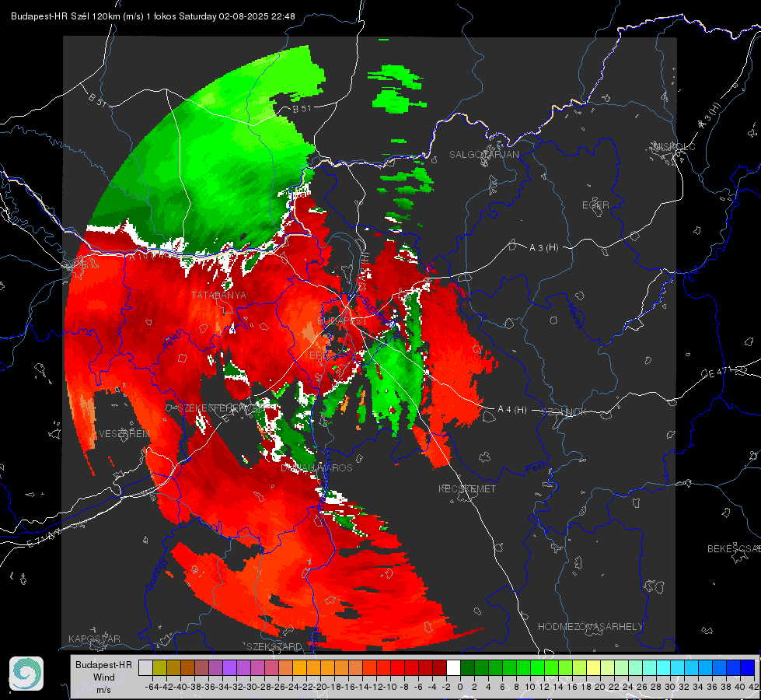
Task: Click the TATABÁNYA city label
Action: point(218,295)
